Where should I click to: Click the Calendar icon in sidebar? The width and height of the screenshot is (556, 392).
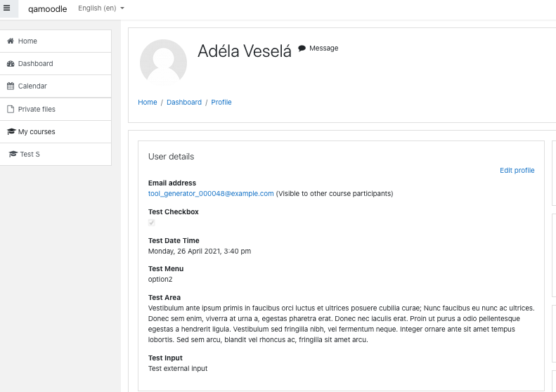[11, 86]
